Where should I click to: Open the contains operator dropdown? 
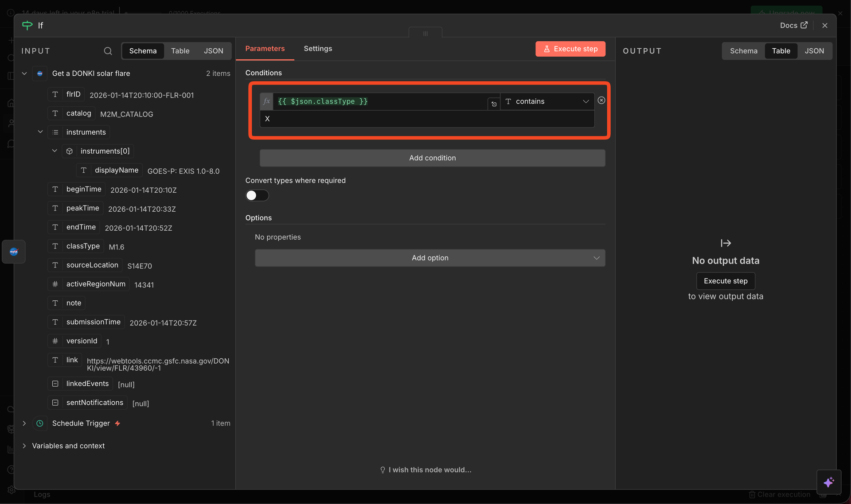(x=547, y=101)
